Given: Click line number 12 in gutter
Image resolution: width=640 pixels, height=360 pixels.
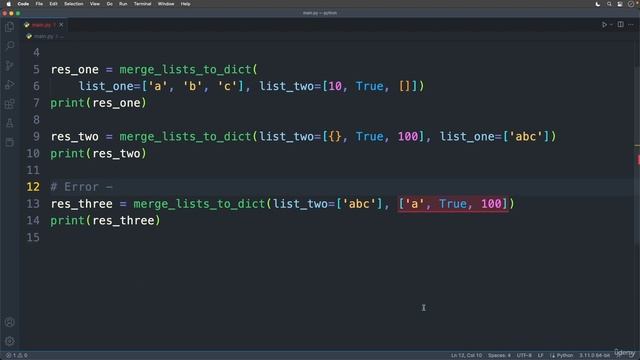Looking at the screenshot, I should click(x=33, y=187).
